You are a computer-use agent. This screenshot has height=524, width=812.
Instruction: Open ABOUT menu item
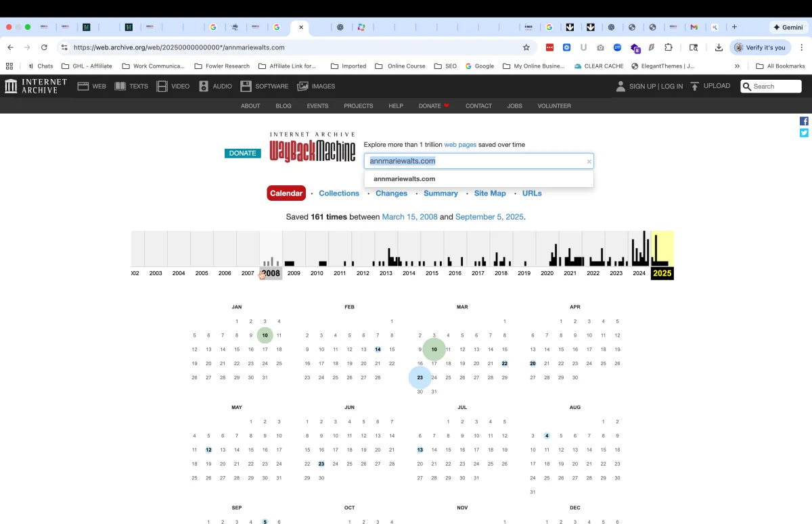click(x=250, y=106)
